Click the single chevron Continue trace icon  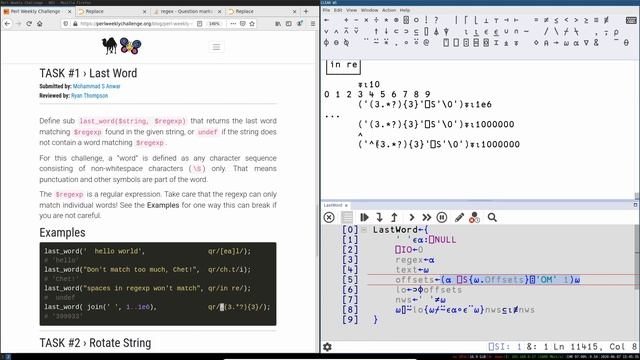(x=411, y=218)
